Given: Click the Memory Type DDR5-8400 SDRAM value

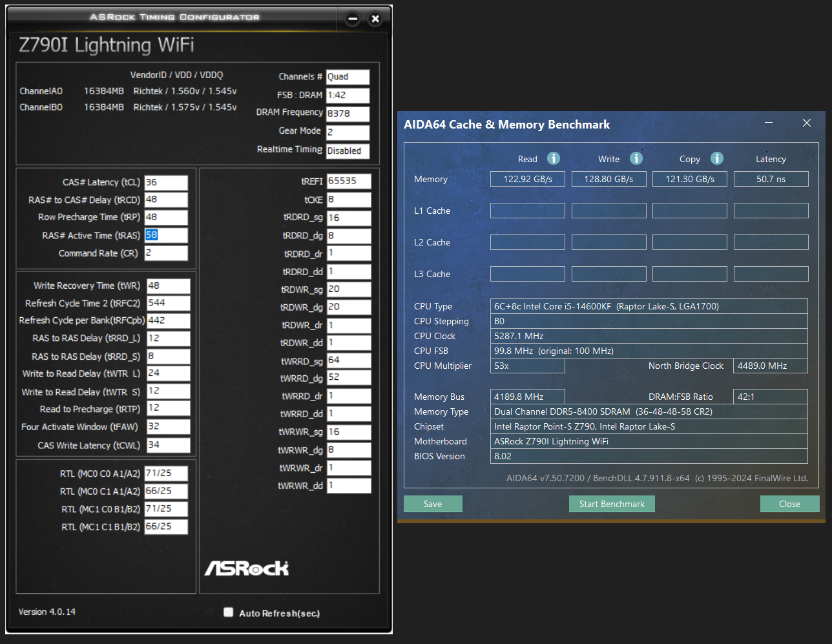Looking at the screenshot, I should [x=649, y=411].
